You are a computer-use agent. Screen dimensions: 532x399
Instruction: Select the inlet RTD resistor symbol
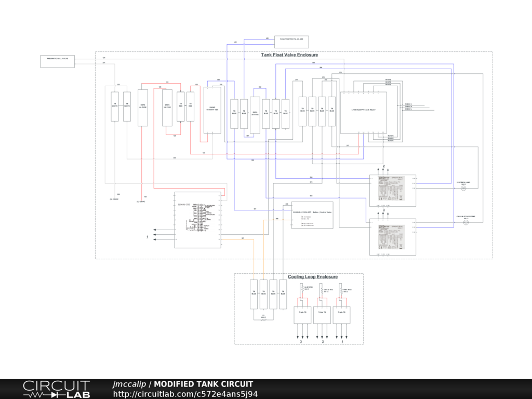pos(303,289)
